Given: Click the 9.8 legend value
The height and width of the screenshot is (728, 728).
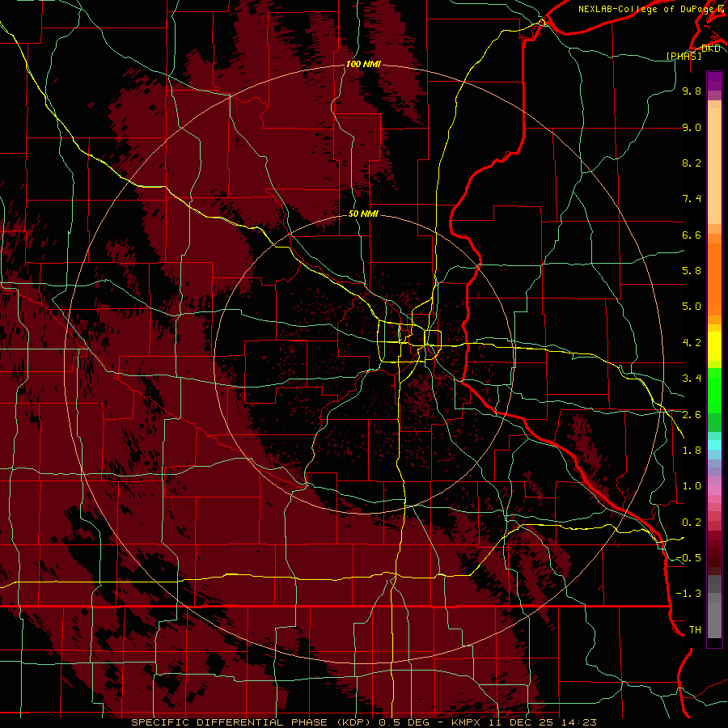Looking at the screenshot, I should tap(692, 91).
